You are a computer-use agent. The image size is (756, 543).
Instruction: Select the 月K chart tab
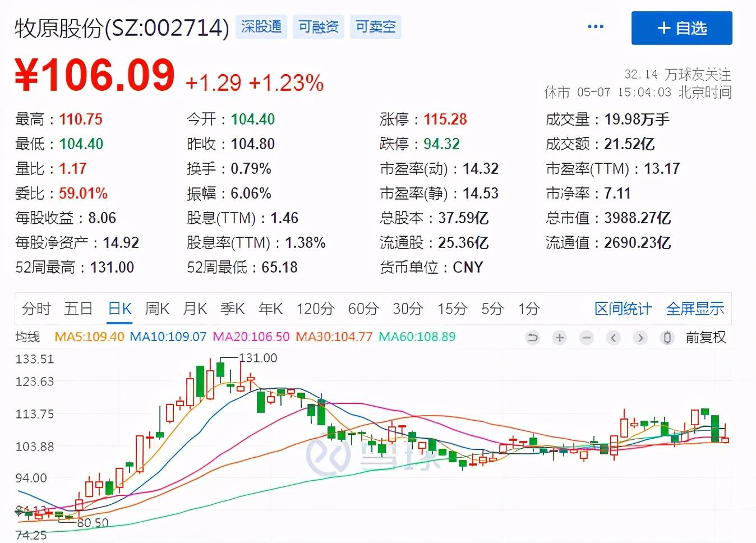[x=195, y=309]
